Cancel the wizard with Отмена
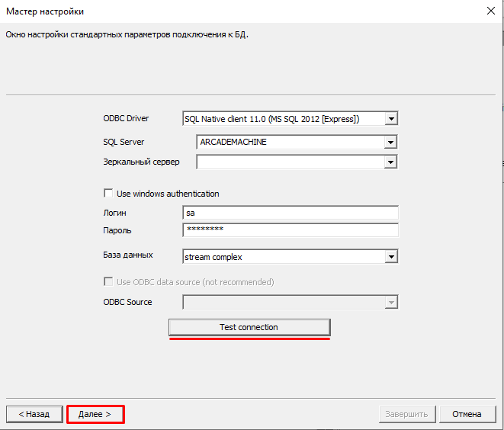 (466, 414)
